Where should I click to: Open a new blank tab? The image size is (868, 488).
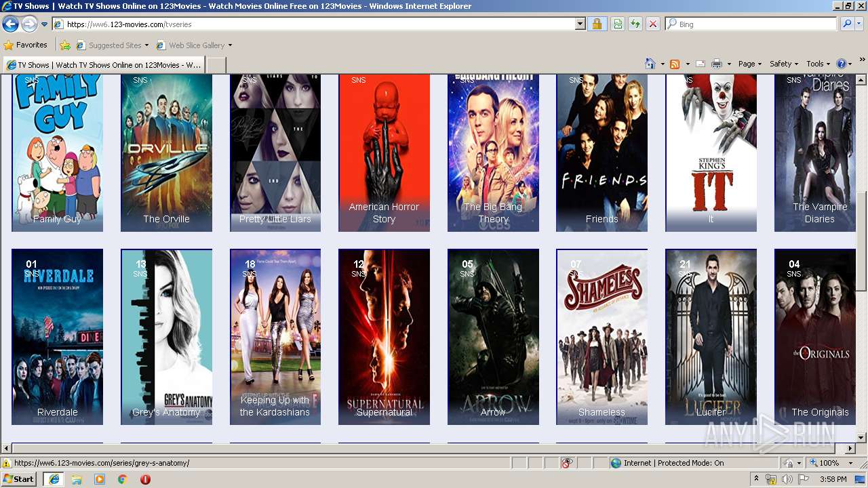click(x=216, y=65)
